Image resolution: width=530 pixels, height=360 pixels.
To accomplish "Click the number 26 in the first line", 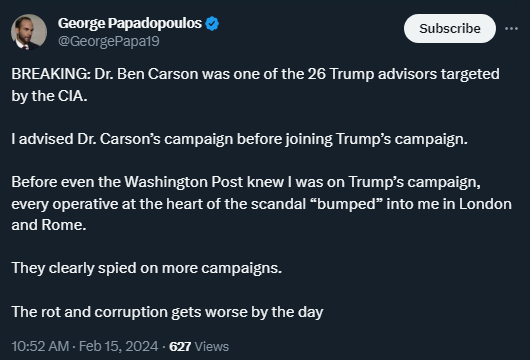I will tap(316, 74).
